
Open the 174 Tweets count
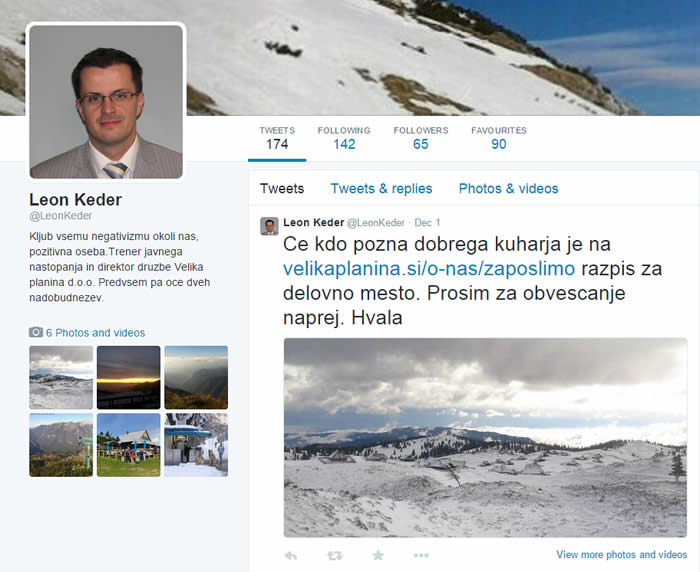tap(277, 138)
